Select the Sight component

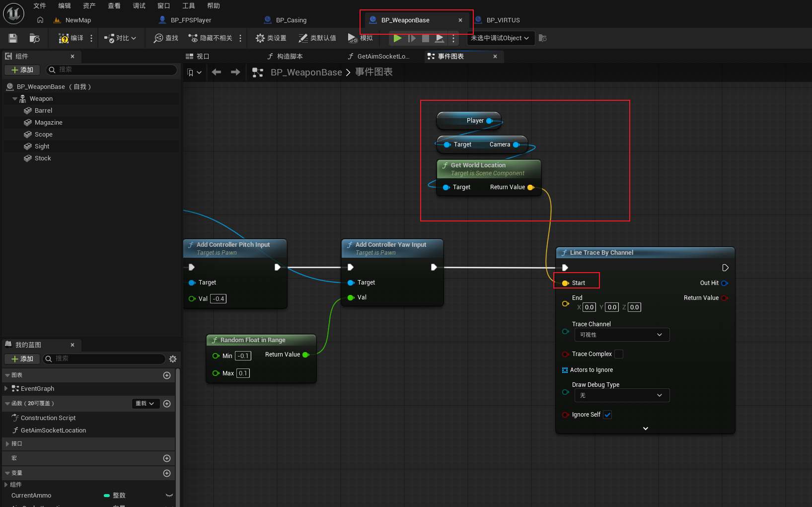click(x=42, y=146)
